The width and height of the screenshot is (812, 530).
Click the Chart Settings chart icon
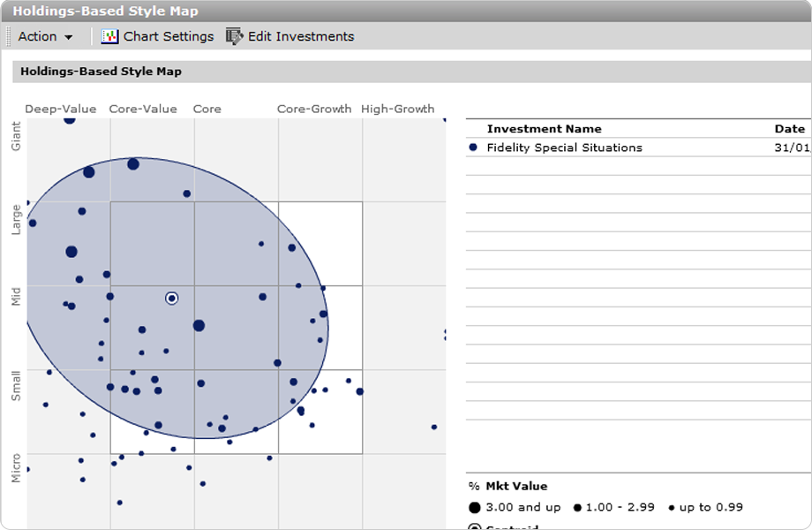[109, 36]
